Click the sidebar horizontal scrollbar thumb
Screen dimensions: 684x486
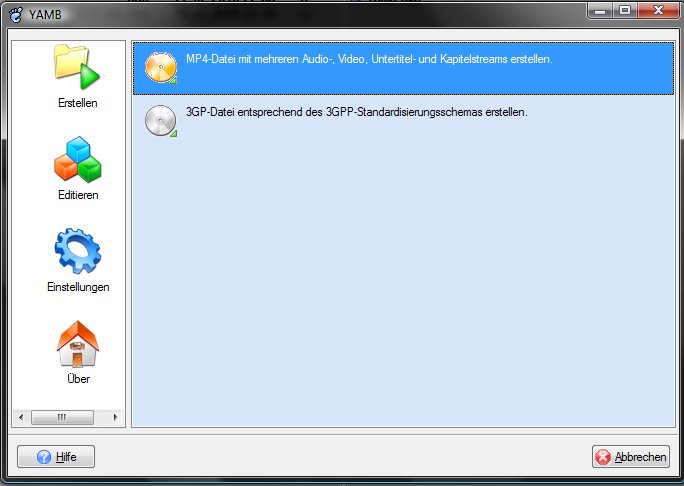point(62,418)
